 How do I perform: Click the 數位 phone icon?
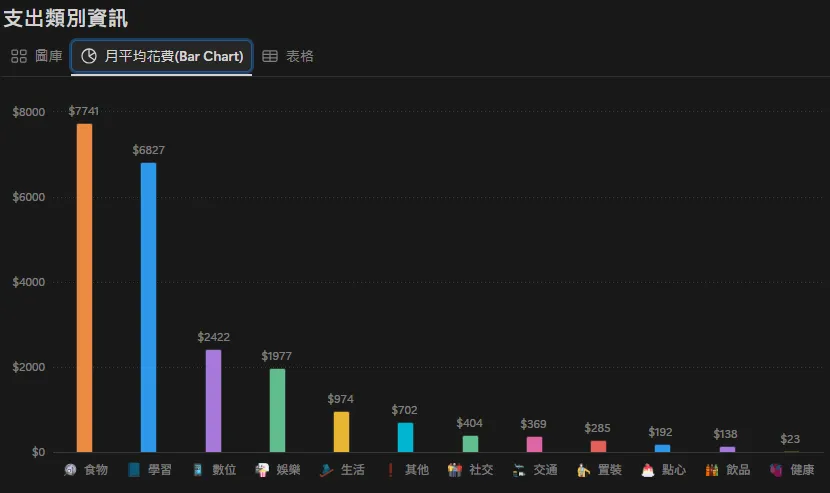click(198, 470)
